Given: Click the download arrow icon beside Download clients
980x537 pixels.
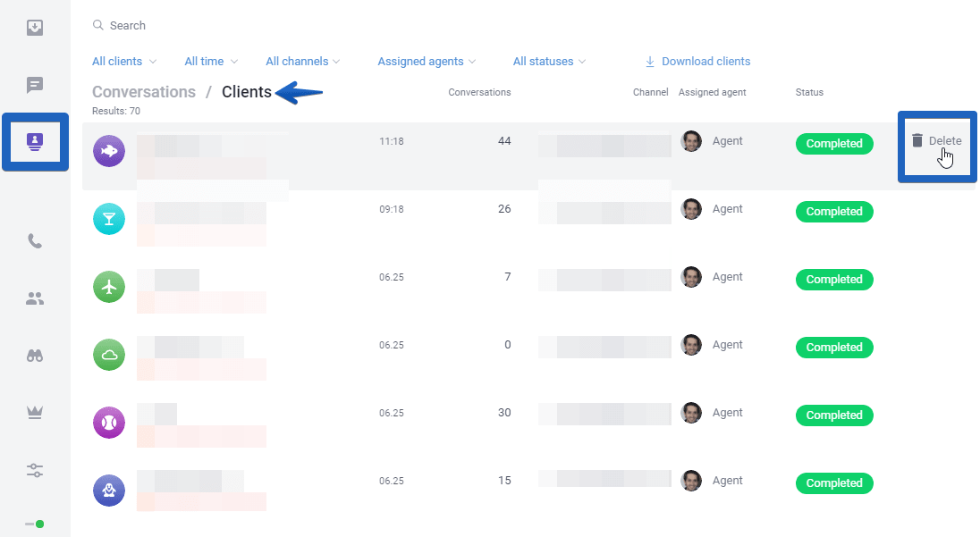Looking at the screenshot, I should pyautogui.click(x=650, y=61).
